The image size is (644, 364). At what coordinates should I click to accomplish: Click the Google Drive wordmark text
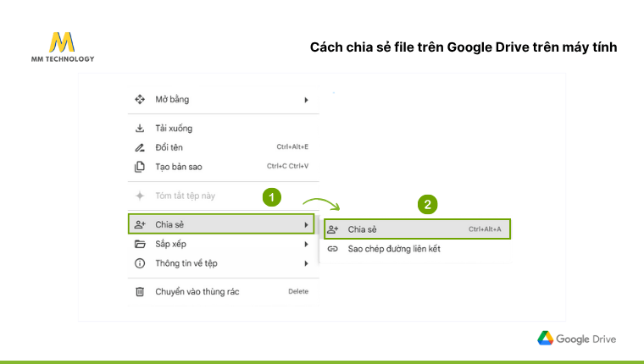point(586,339)
